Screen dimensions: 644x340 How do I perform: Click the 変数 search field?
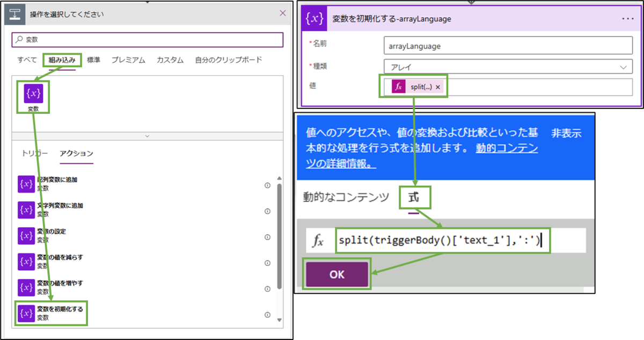[x=147, y=40]
